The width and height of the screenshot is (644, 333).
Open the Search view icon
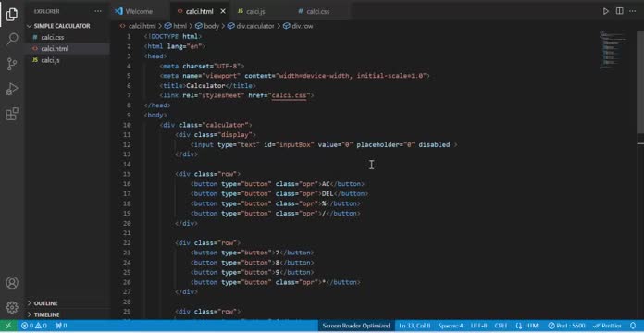pos(12,39)
